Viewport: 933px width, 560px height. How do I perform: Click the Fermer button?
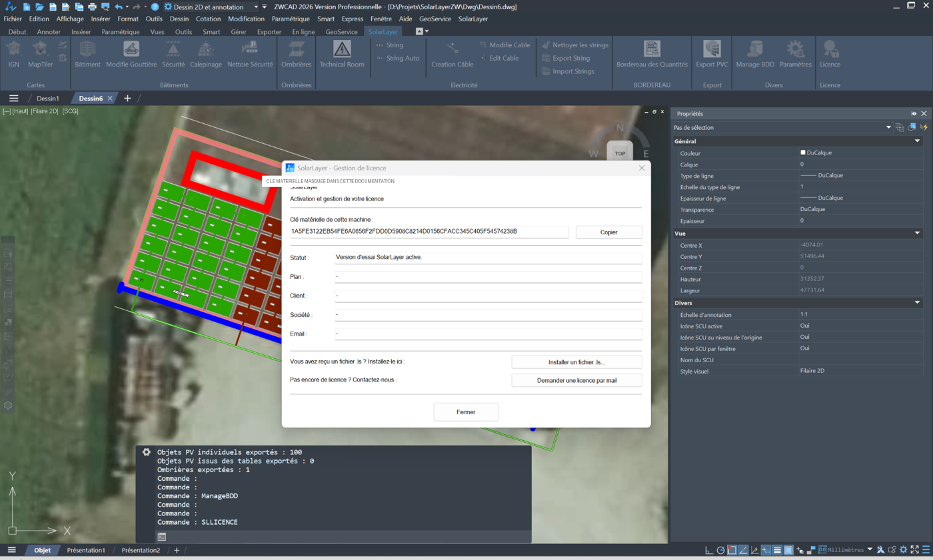[466, 412]
